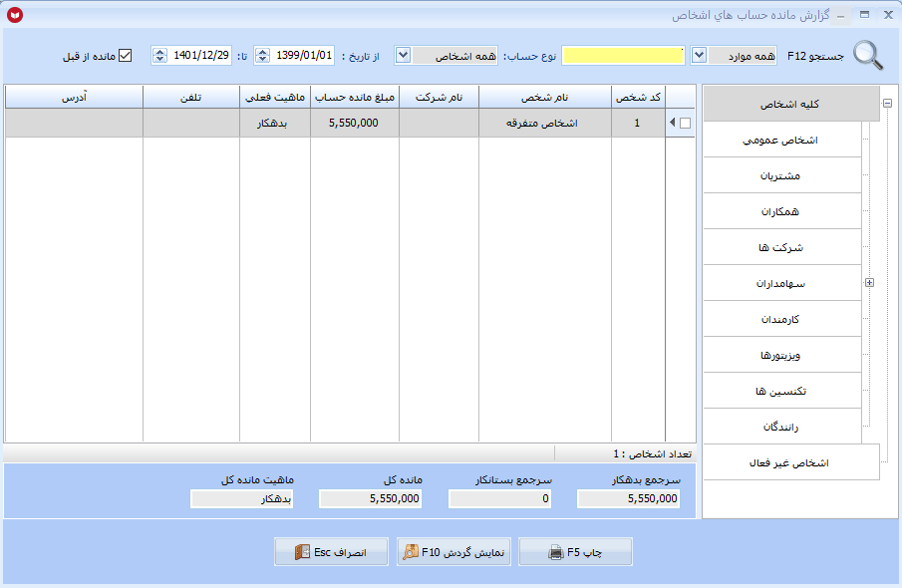The height and width of the screenshot is (588, 902).
Task: Select ویزیتورها category
Action: coord(781,355)
